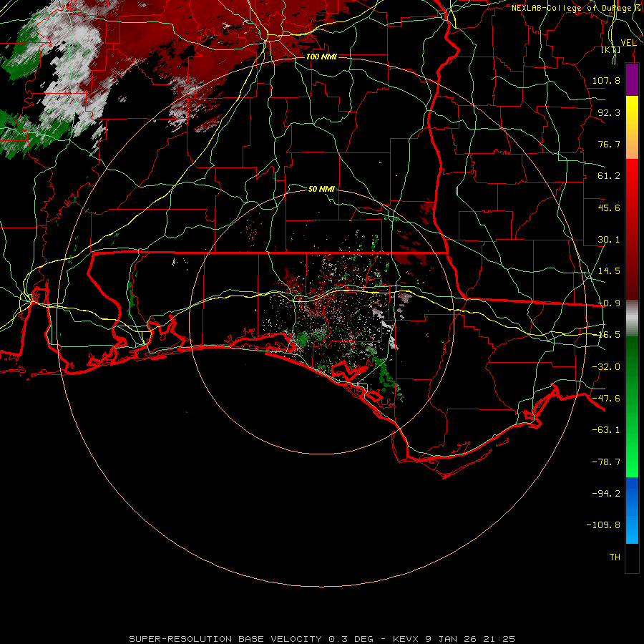Select the 45.6 scale value
644x644 pixels.
(609, 208)
